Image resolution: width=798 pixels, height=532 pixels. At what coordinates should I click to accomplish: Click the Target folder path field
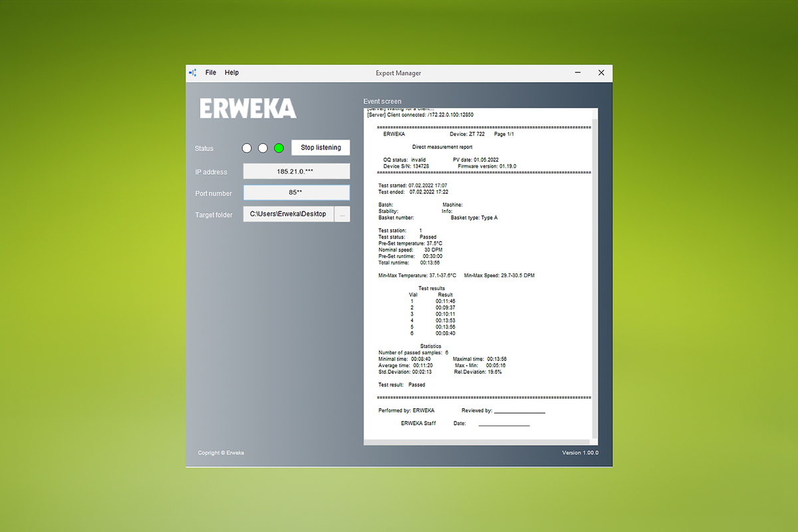288,214
